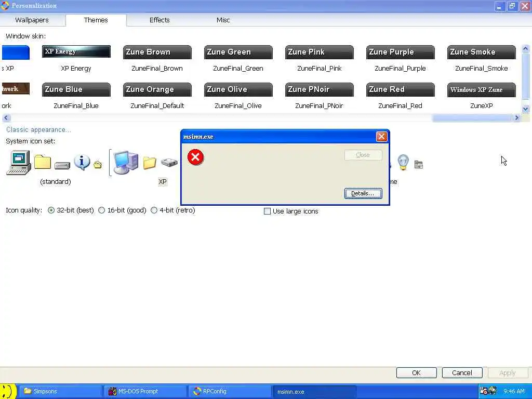532x399 pixels.
Task: Select the Zune Smoke window skin
Action: (x=482, y=52)
